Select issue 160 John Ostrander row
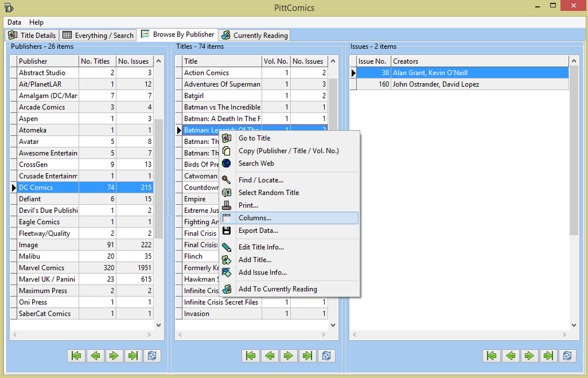The image size is (588, 378). (459, 84)
